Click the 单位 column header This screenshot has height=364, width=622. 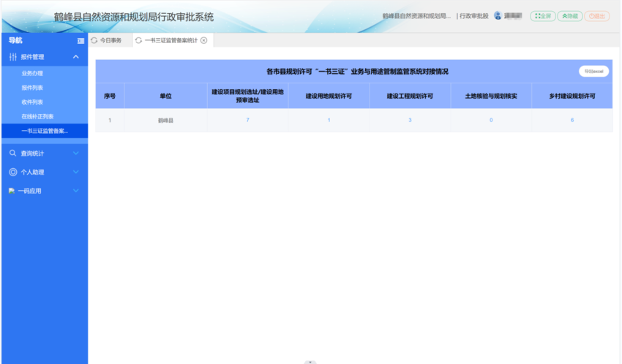click(x=166, y=96)
